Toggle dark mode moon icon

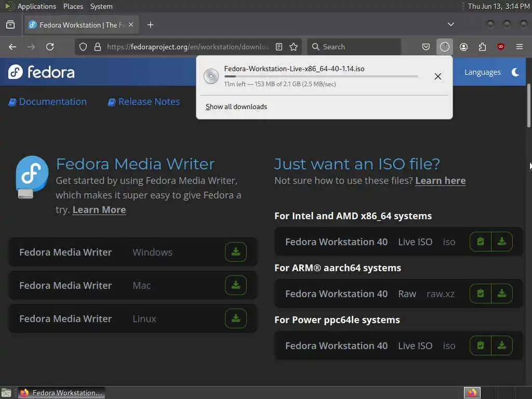515,72
